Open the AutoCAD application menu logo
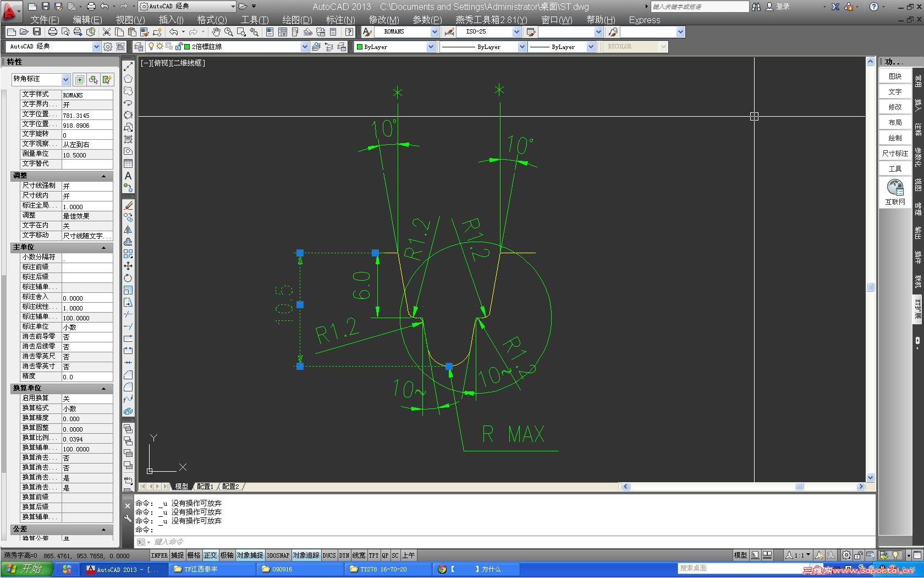This screenshot has height=578, width=924. pos(10,10)
